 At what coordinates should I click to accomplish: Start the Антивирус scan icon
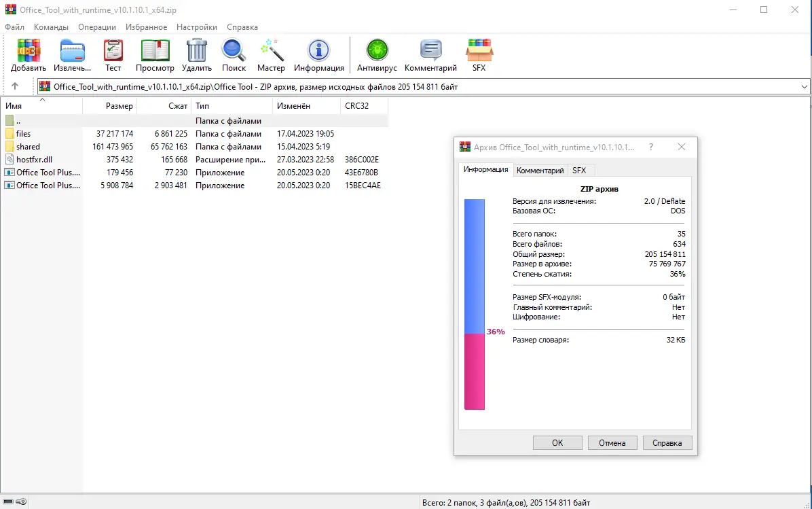377,50
